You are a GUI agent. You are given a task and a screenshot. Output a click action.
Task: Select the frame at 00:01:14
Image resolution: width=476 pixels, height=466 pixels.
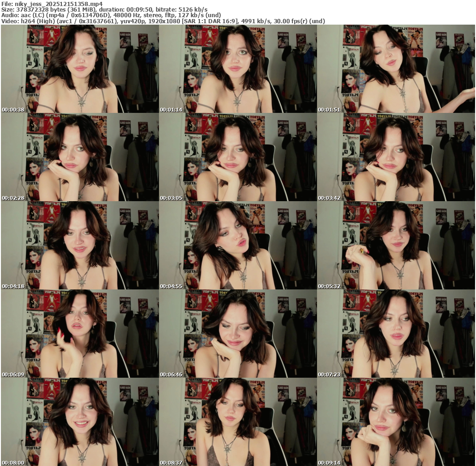pyautogui.click(x=238, y=69)
